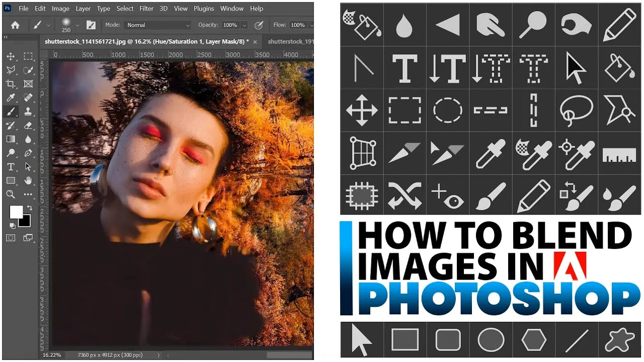Select the Clone Stamp tool
Screen dimensions: 644x362
click(x=28, y=111)
